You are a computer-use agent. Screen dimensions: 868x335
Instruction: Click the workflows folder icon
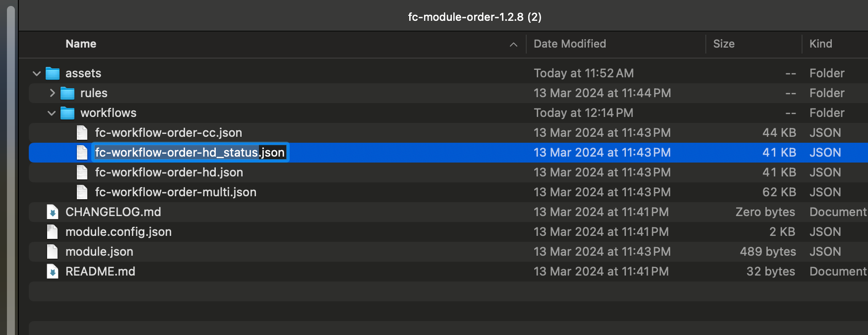click(x=67, y=113)
